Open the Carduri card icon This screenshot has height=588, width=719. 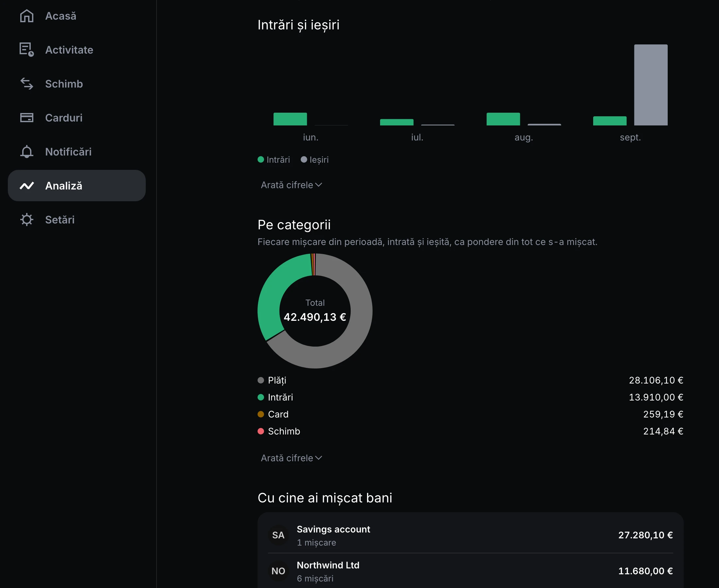point(27,118)
